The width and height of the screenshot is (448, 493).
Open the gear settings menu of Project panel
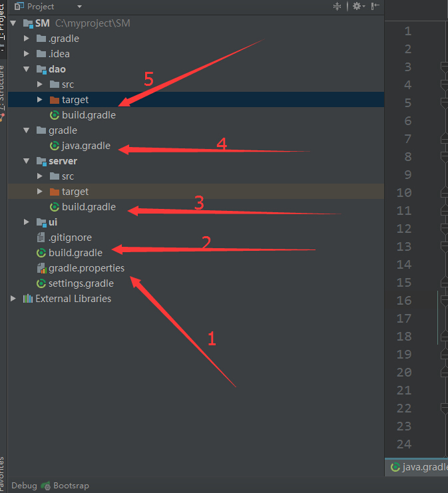[x=358, y=6]
